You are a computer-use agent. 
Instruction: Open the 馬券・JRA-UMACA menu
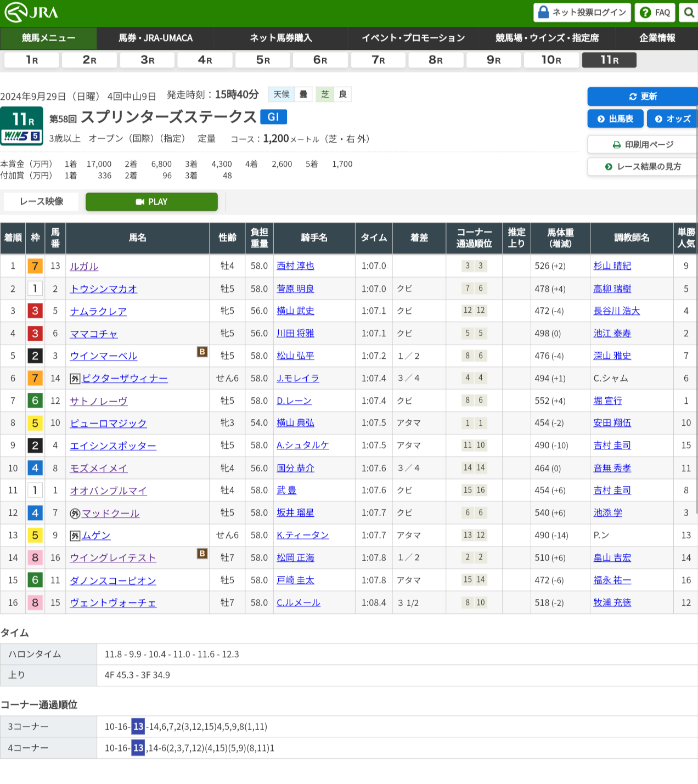tap(155, 38)
